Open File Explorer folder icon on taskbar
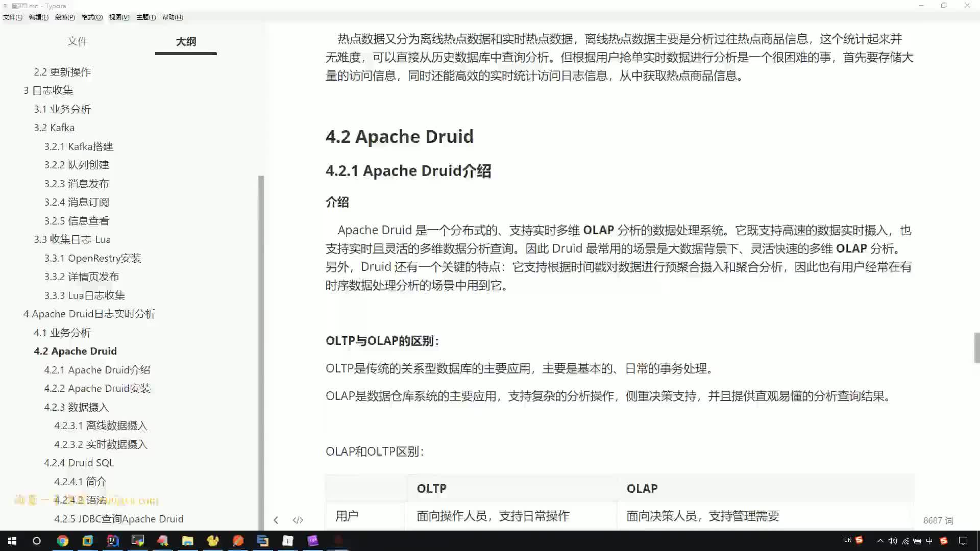 188,541
